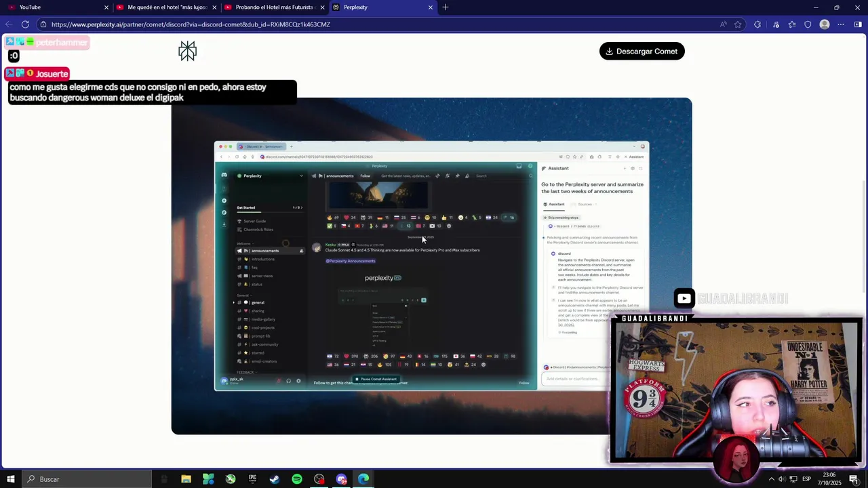
Task: Open the Favorites list
Action: pos(792,24)
